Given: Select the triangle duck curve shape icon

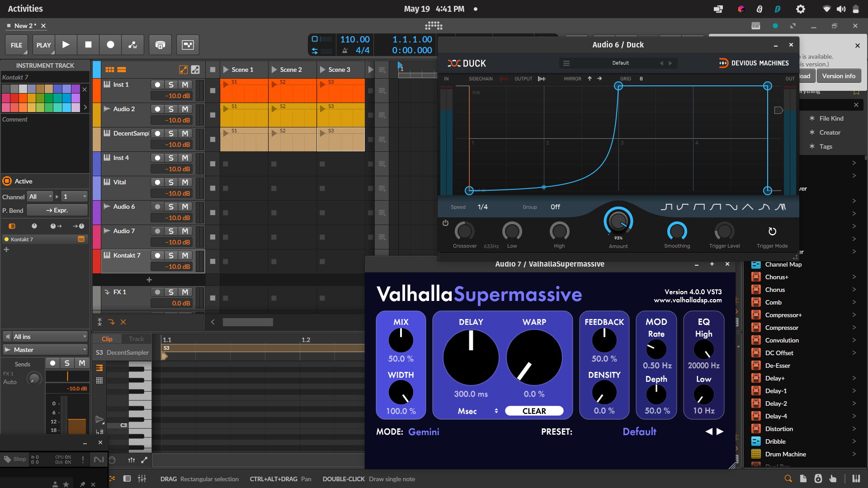Looking at the screenshot, I should pyautogui.click(x=748, y=207).
